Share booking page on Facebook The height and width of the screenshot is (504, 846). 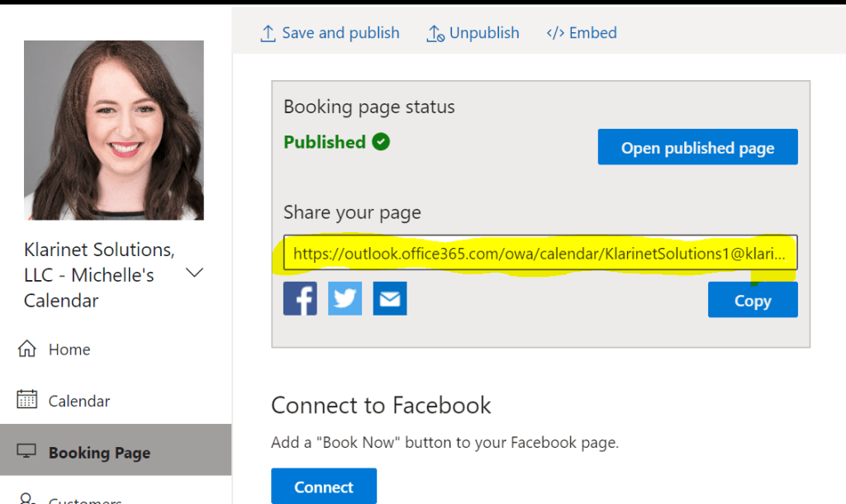coord(300,298)
